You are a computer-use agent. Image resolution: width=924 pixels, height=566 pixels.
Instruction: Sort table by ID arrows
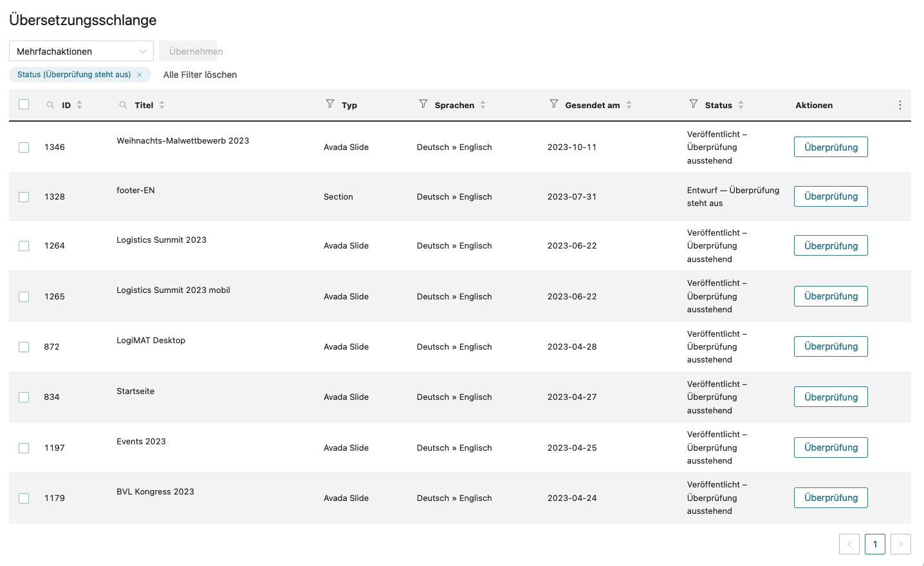[x=80, y=105]
